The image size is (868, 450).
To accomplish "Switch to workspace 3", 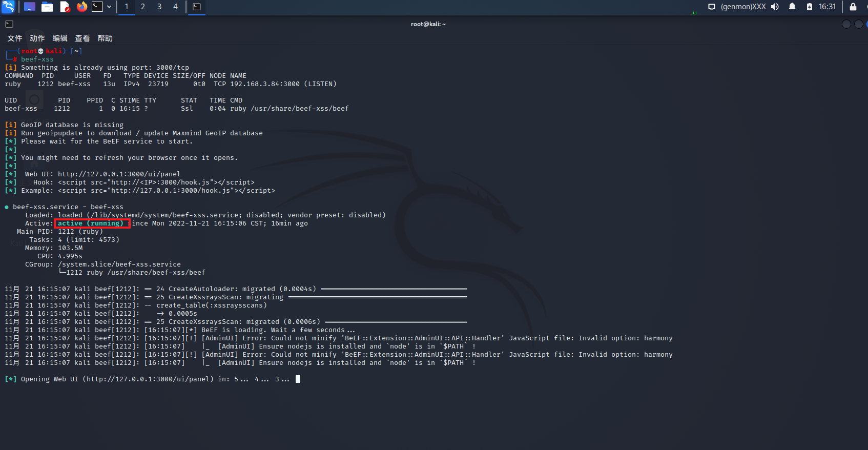I will click(159, 7).
